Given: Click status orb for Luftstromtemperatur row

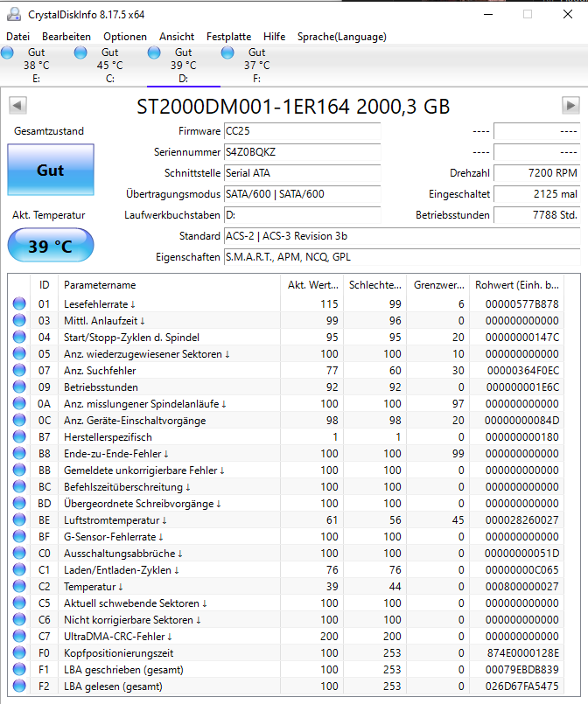Looking at the screenshot, I should 19,520.
